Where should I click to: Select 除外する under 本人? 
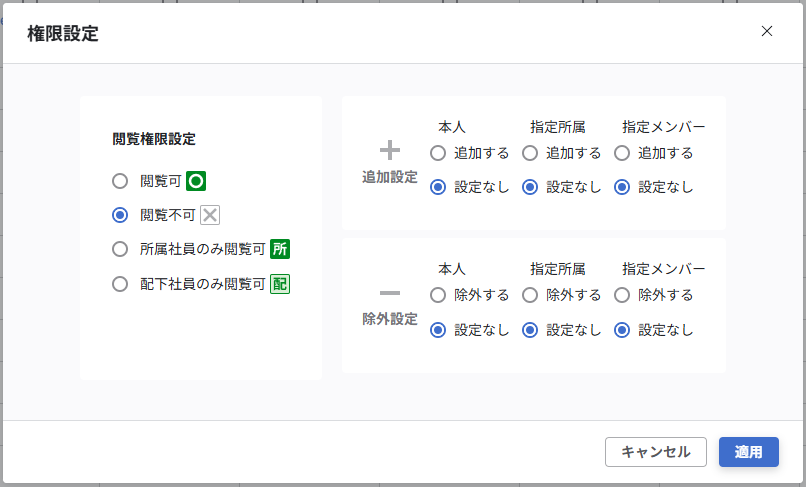pyautogui.click(x=438, y=295)
